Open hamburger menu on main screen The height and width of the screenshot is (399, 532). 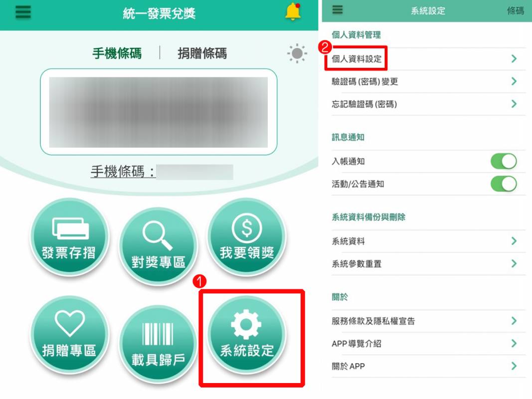point(23,12)
